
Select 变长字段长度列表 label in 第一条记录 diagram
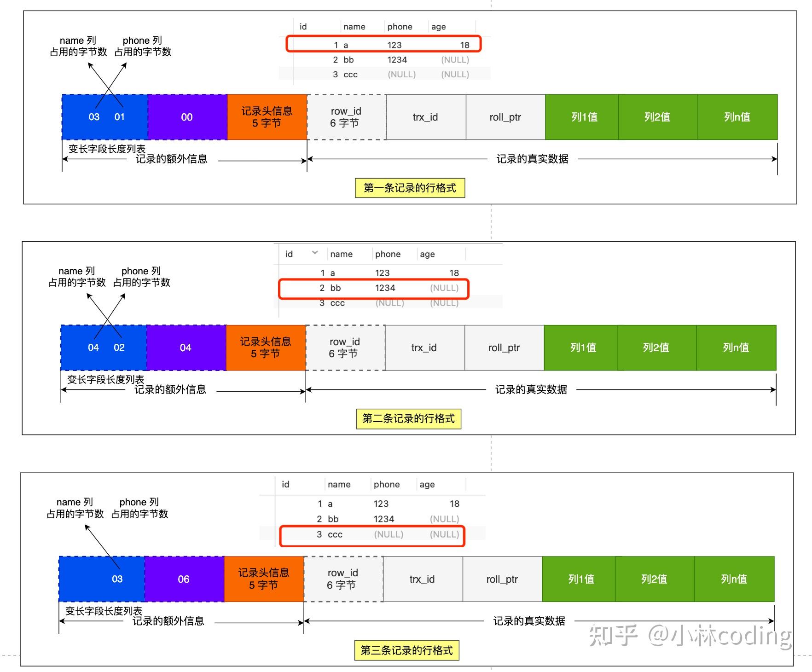[x=107, y=149]
